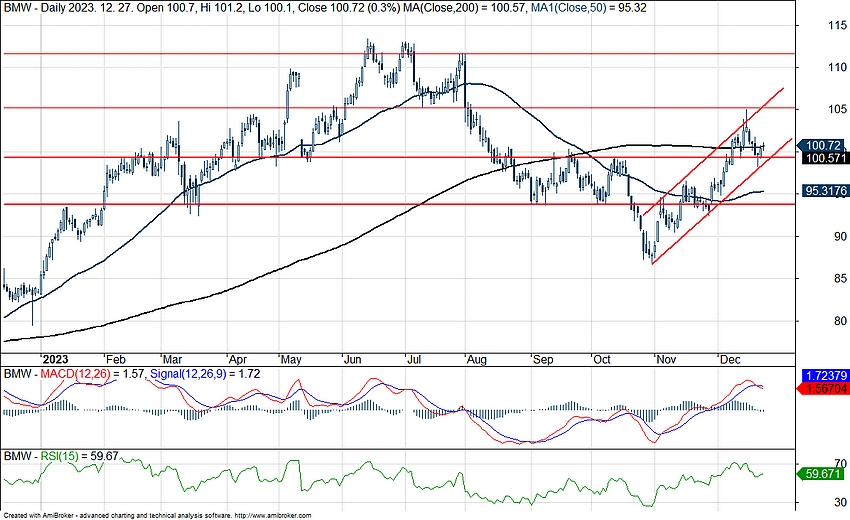The height and width of the screenshot is (520, 850).
Task: Click the Dec label on time axis
Action: (x=730, y=359)
